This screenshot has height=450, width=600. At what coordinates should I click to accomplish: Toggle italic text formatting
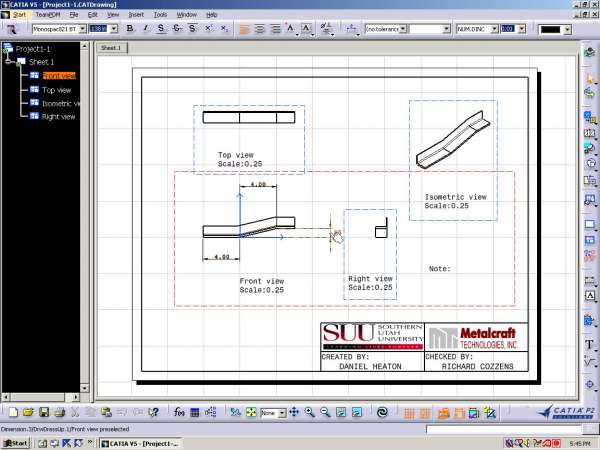click(x=145, y=28)
